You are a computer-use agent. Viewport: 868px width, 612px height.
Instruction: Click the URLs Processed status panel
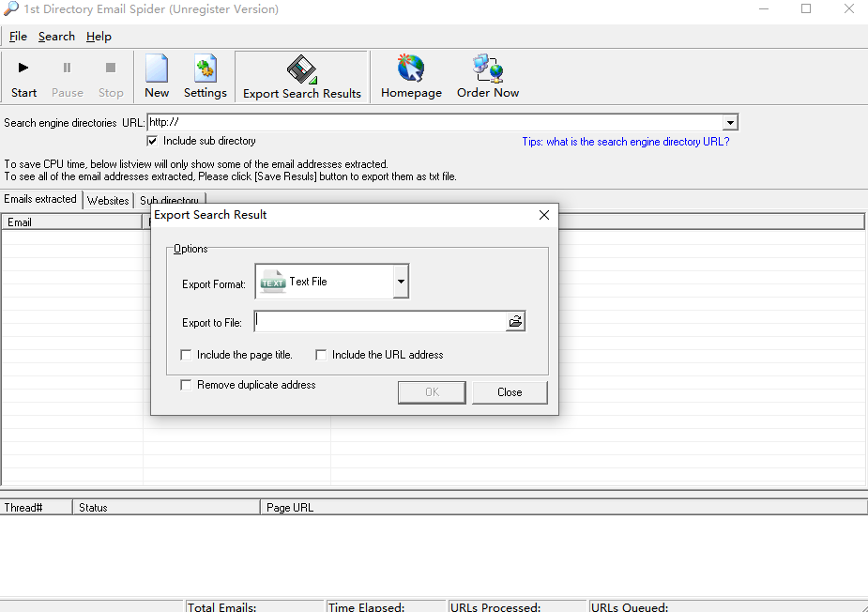[517, 606]
